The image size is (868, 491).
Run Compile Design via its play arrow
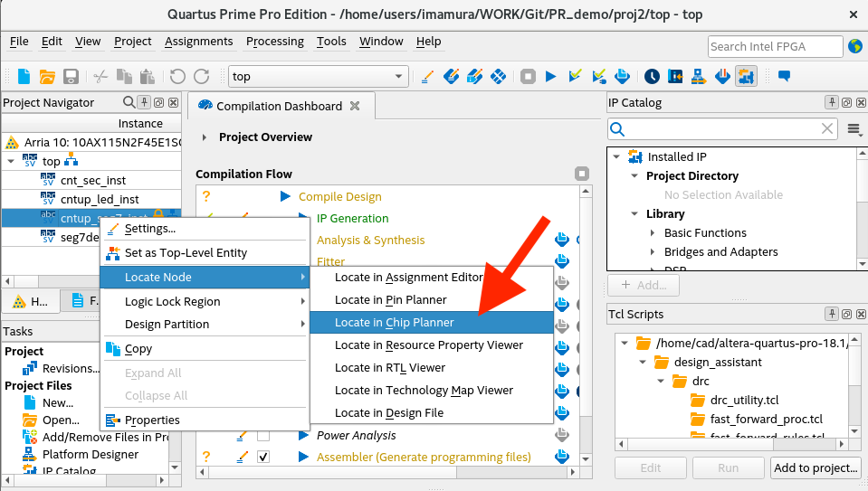[x=286, y=196]
